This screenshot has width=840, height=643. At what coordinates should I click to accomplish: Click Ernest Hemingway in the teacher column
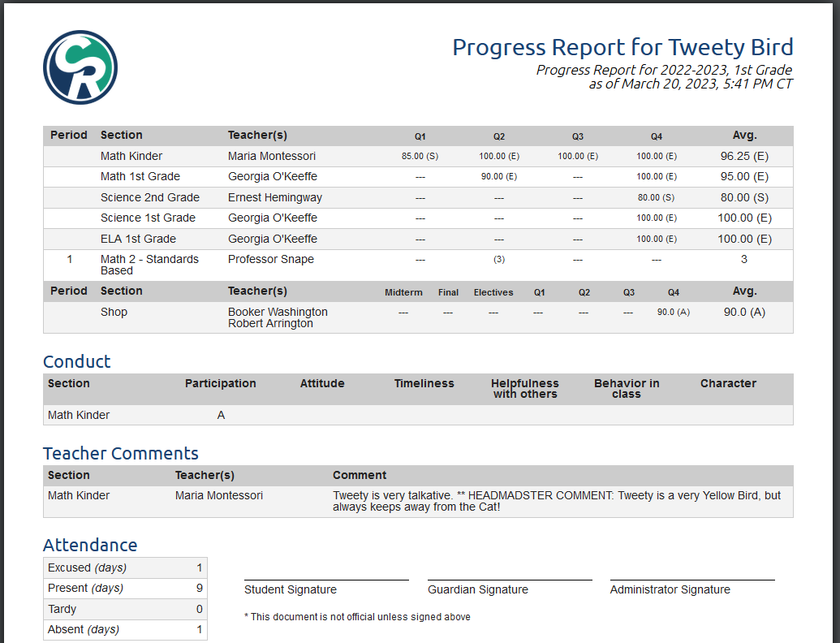(x=274, y=197)
